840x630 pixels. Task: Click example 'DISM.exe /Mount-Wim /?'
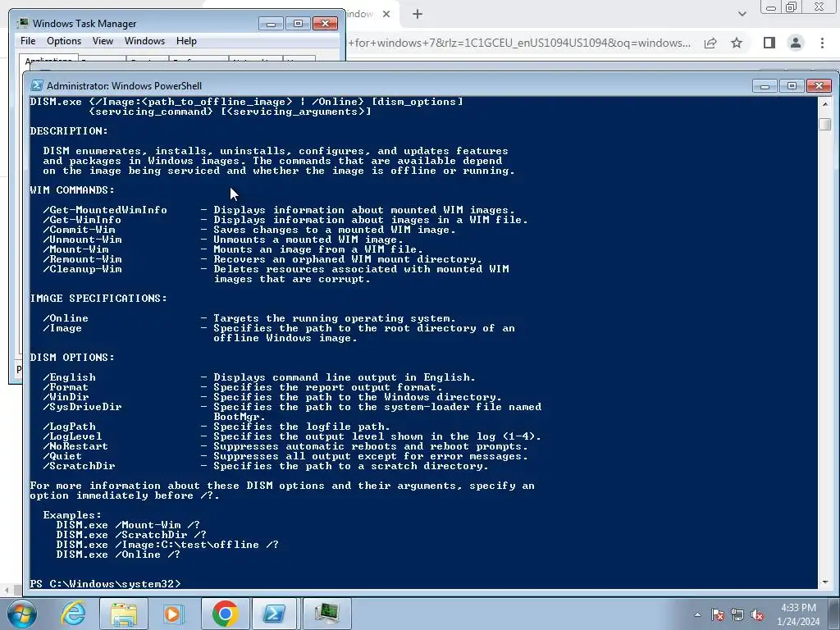[128, 525]
